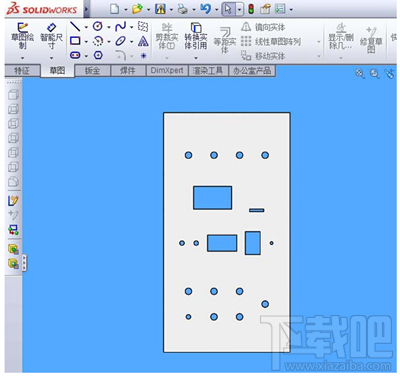Select the Straight Slot sketch tool

[75, 55]
